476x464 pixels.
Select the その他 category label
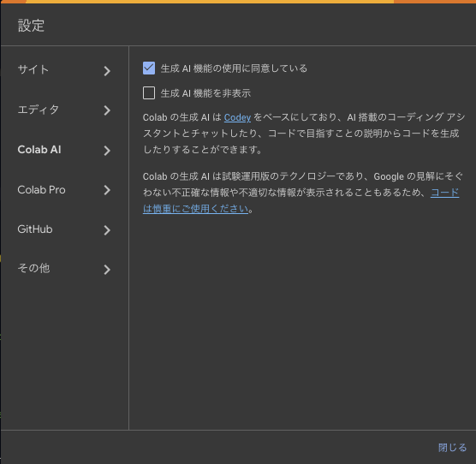33,268
